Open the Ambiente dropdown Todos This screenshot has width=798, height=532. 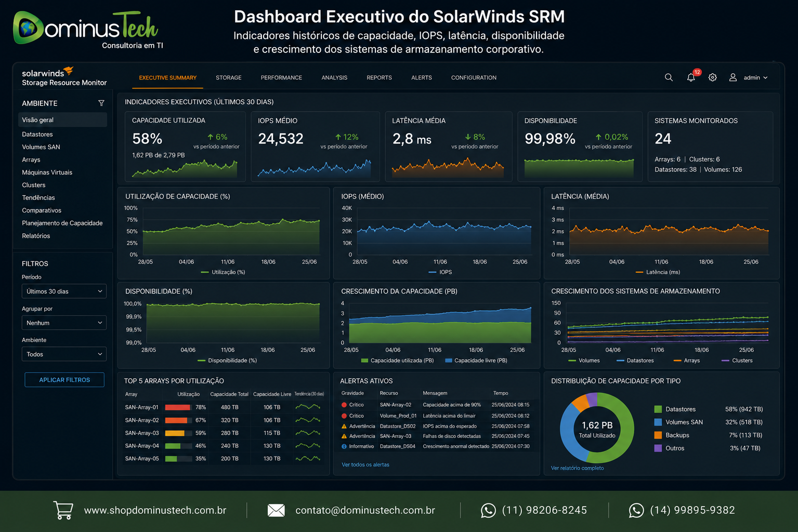point(64,354)
